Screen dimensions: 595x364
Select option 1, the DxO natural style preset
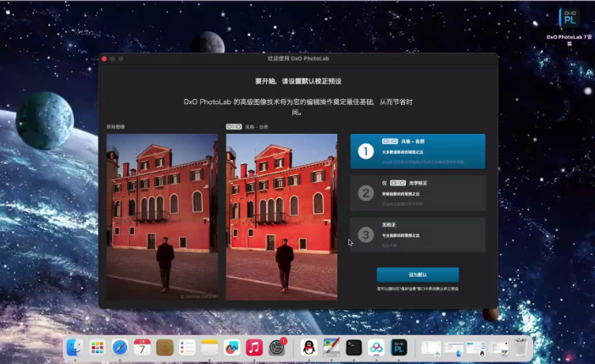click(418, 151)
